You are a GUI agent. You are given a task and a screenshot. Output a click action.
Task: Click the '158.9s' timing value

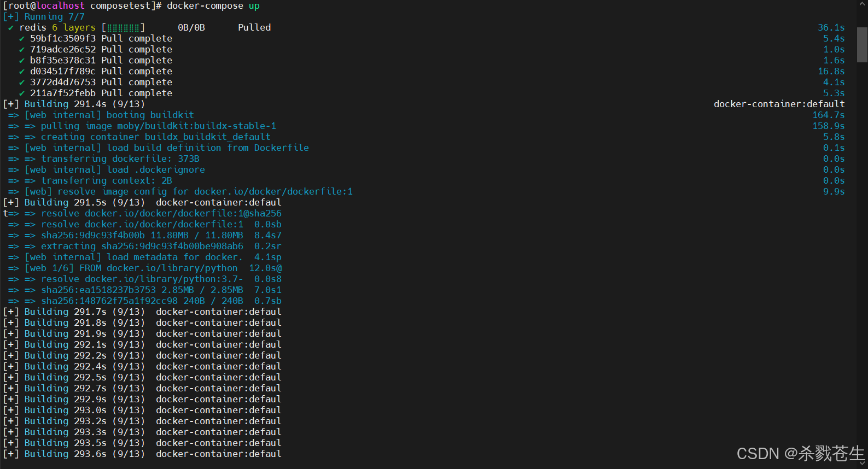[829, 126]
